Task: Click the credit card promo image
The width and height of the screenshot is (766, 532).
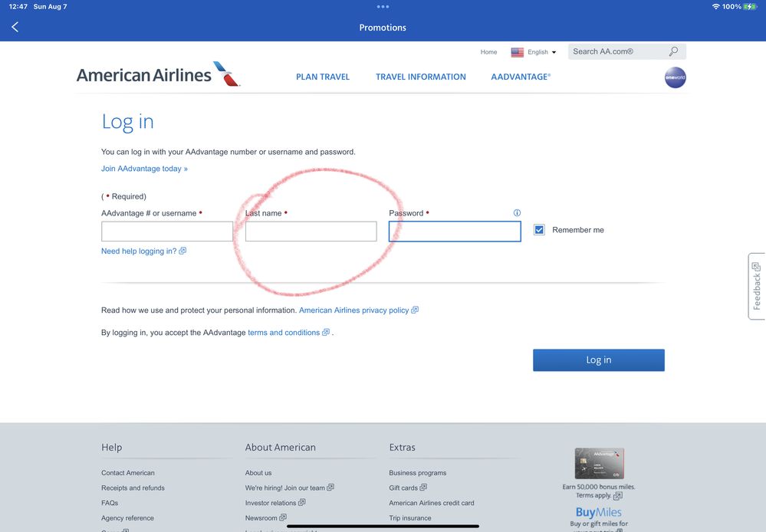Action: tap(599, 464)
